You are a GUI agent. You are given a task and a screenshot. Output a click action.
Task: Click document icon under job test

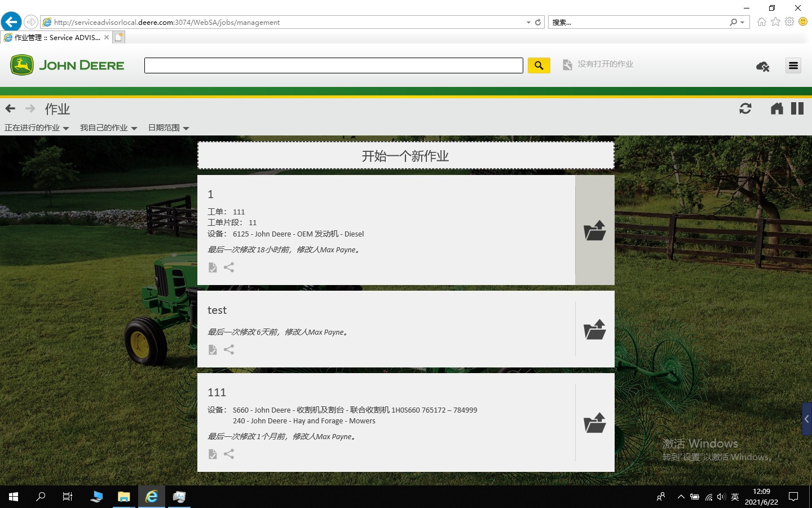pyautogui.click(x=213, y=350)
